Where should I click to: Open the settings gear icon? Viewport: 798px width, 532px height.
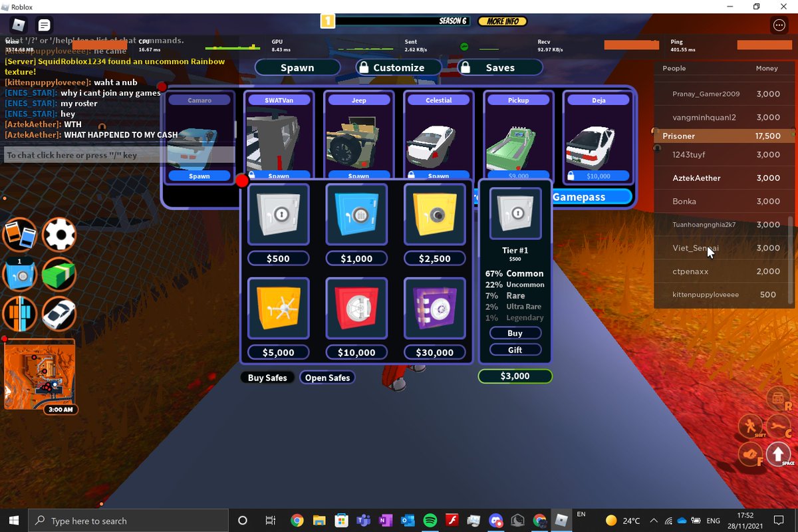pos(59,235)
